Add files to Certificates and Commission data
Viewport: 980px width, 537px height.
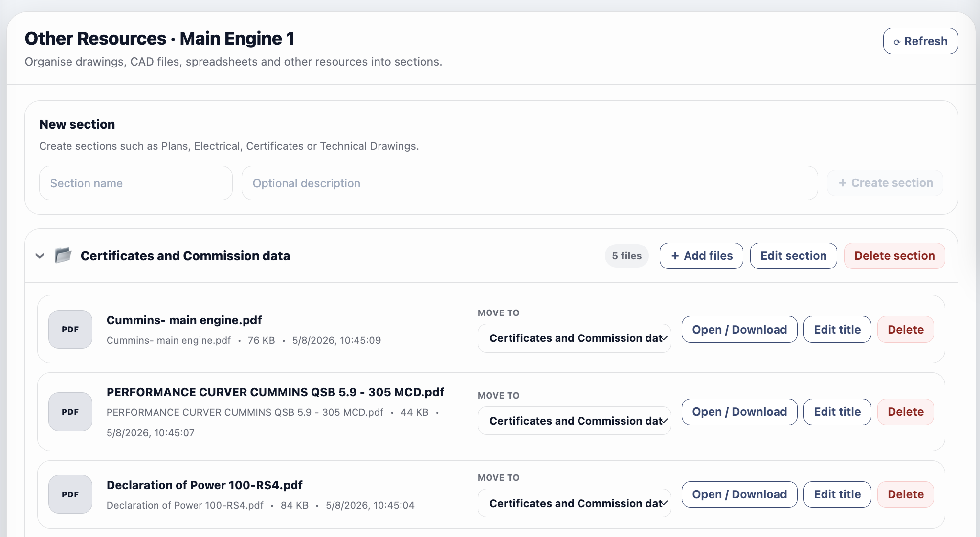[701, 256]
